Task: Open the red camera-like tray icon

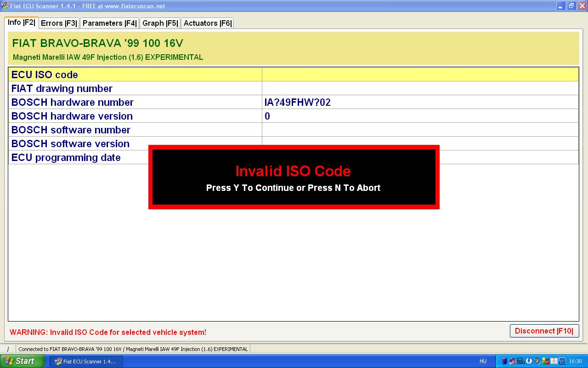Action: coord(553,362)
